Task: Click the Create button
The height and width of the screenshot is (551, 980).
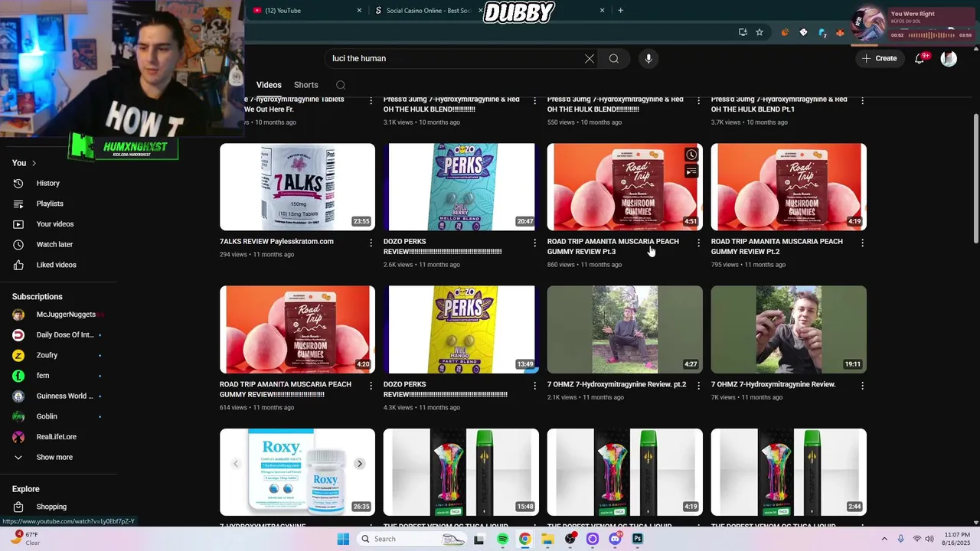Action: tap(879, 58)
